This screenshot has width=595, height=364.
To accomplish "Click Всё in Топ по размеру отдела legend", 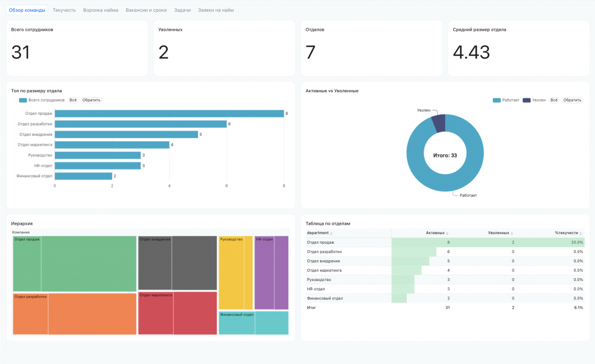I will [73, 100].
